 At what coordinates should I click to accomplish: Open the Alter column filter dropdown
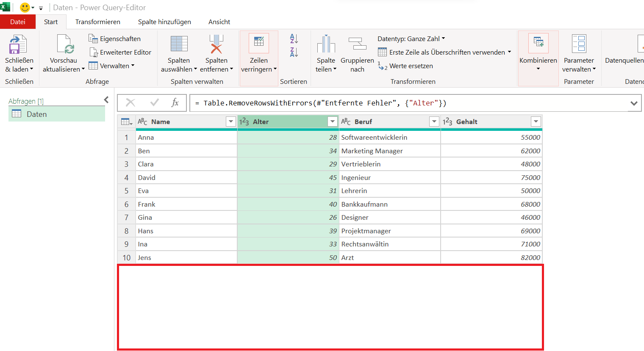pyautogui.click(x=333, y=122)
